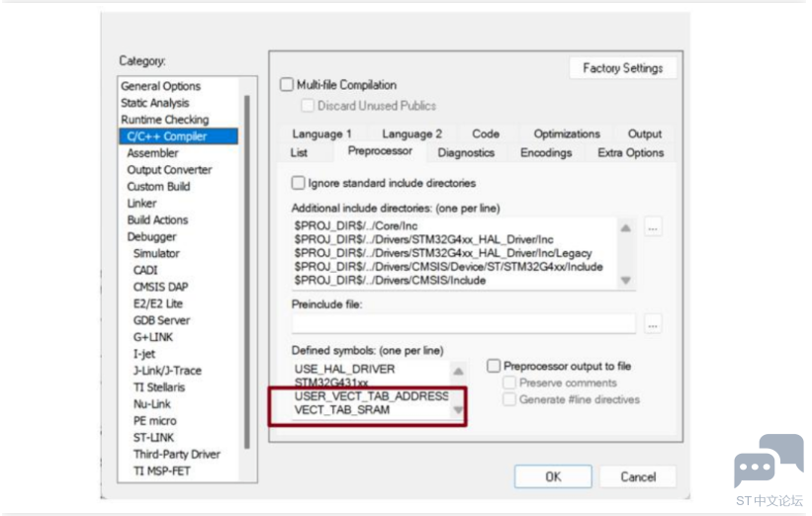Select the Preprocessor tab
The width and height of the screenshot is (812, 516).
pyautogui.click(x=380, y=151)
